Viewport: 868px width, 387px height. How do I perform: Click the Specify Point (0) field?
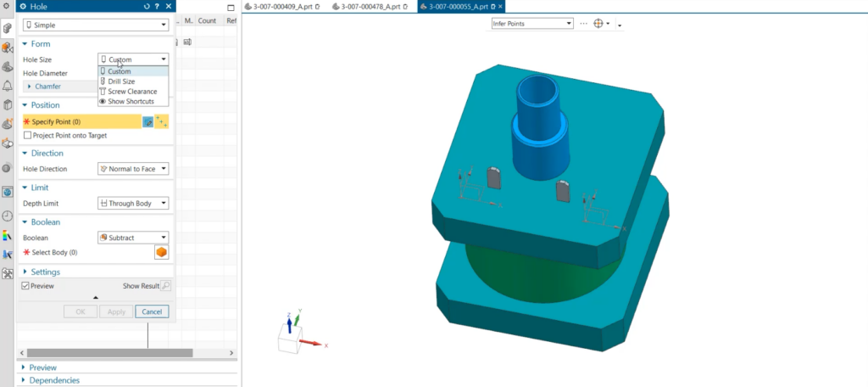coord(82,121)
